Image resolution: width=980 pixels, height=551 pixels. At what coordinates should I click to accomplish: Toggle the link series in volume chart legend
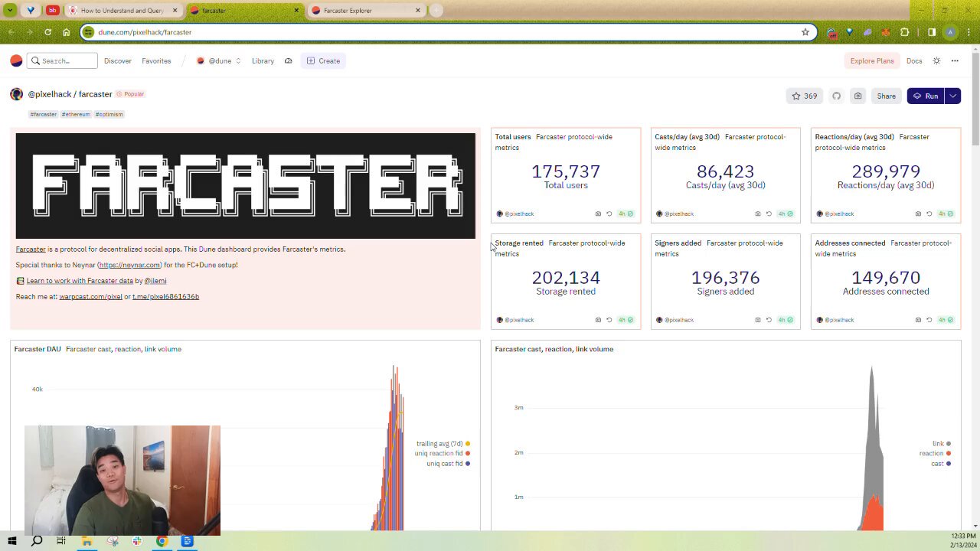pyautogui.click(x=942, y=444)
